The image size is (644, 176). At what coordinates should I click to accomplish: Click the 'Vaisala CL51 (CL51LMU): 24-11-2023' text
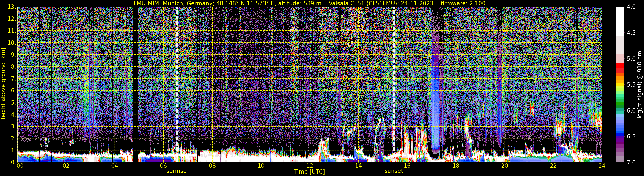381,3
